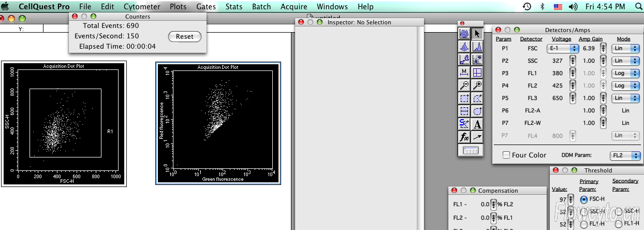This screenshot has width=644, height=230.
Task: Select the R1 region label on the plot
Action: 110,131
